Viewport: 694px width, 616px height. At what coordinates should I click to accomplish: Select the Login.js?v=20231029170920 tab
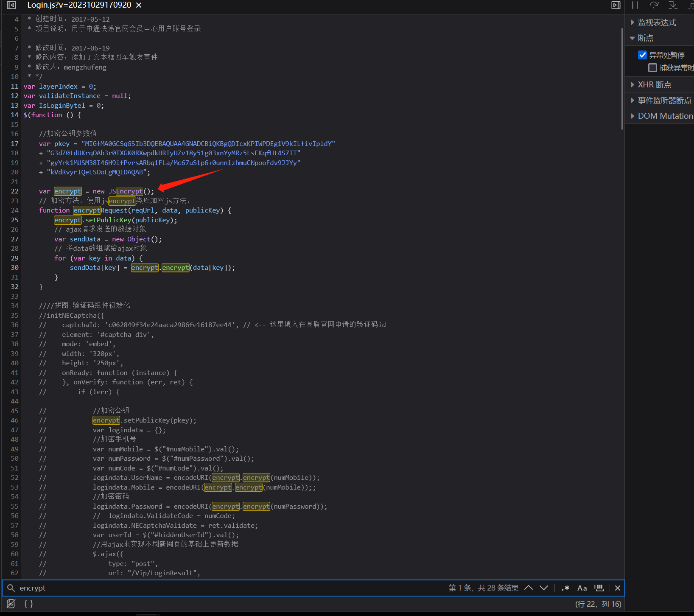[79, 5]
